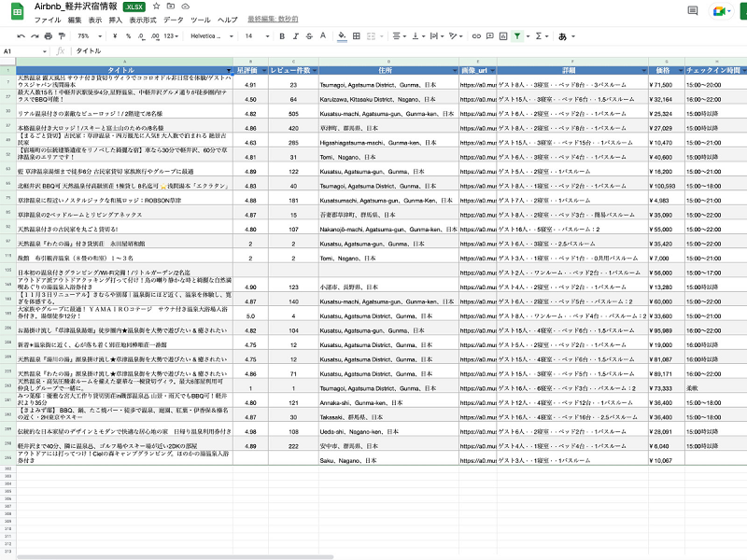Print the spreadsheet

pyautogui.click(x=49, y=36)
